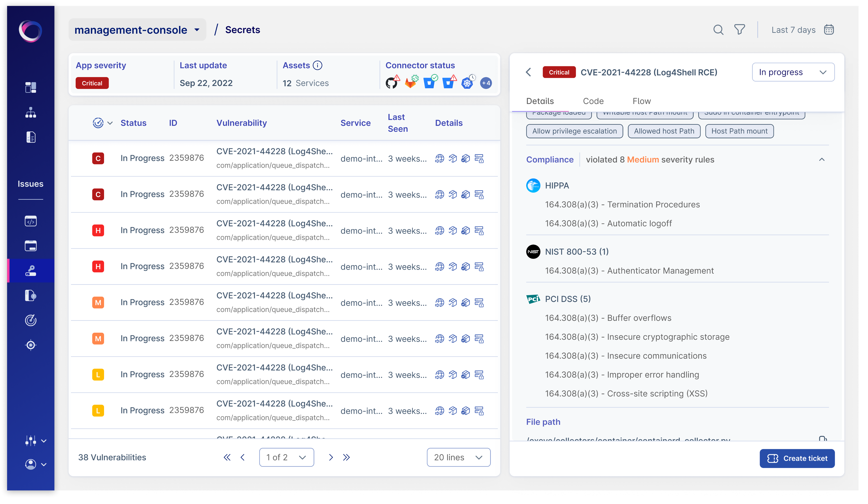868x504 pixels.
Task: Click the search magnifier icon
Action: [719, 30]
